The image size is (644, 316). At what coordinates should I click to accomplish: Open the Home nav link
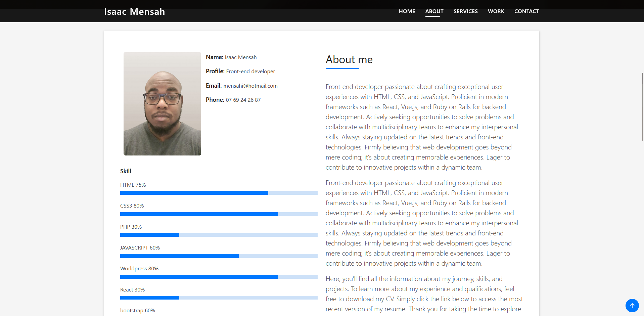coord(407,11)
